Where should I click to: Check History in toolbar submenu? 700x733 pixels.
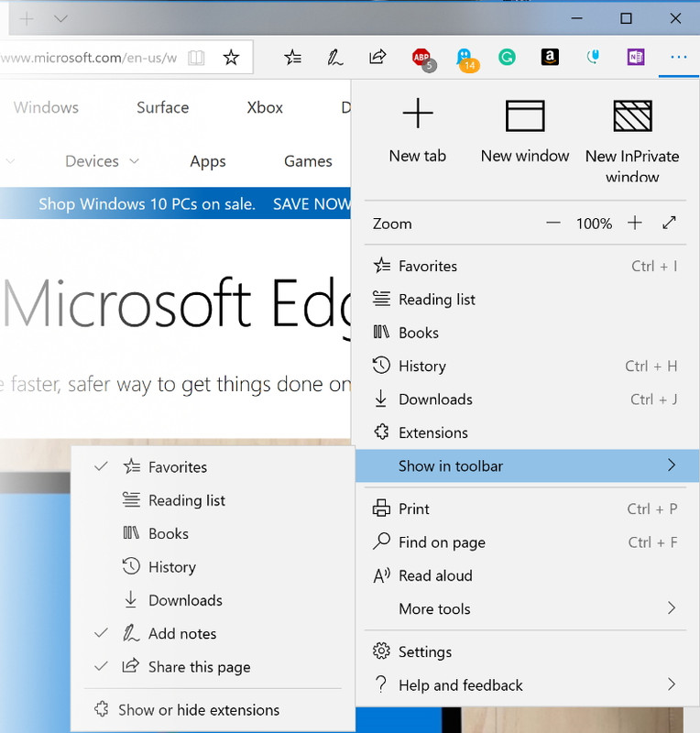[213, 567]
